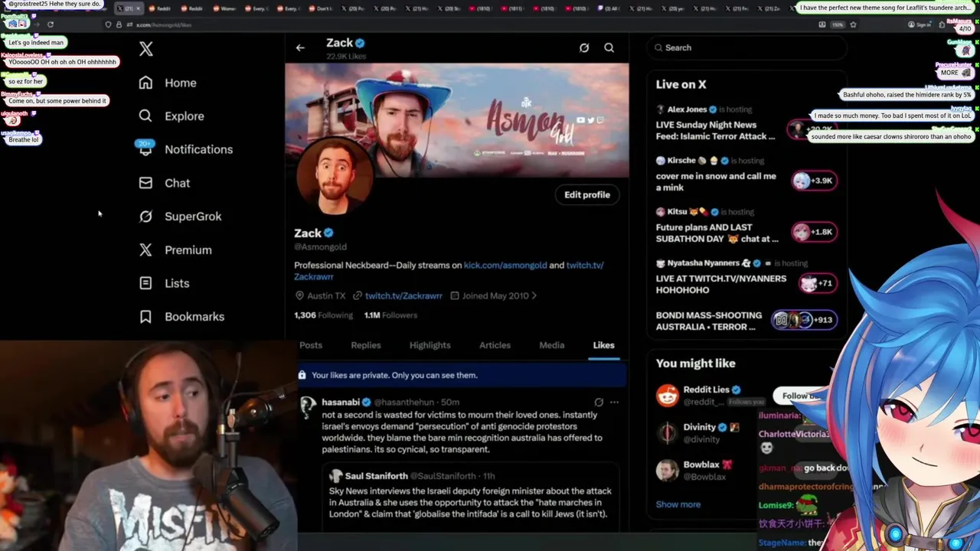This screenshot has width=980, height=551.
Task: Switch to the Replies tab
Action: pyautogui.click(x=366, y=345)
